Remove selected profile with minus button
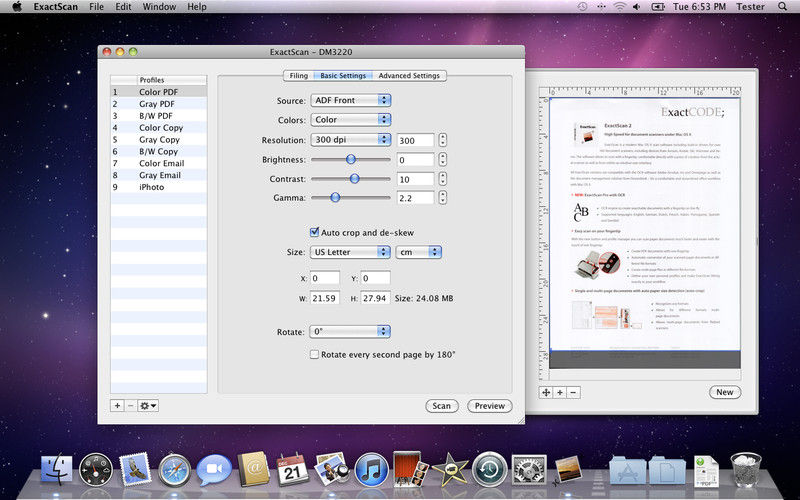This screenshot has width=800, height=500. click(131, 406)
